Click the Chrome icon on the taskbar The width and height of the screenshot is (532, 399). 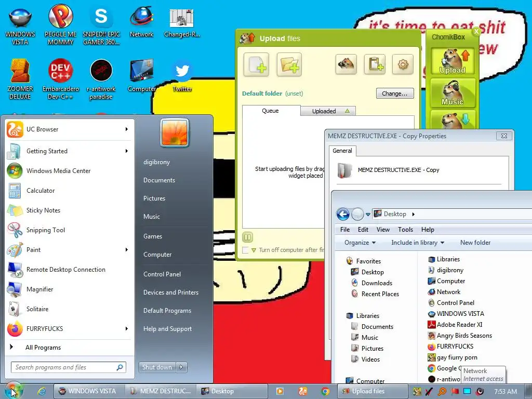(325, 391)
